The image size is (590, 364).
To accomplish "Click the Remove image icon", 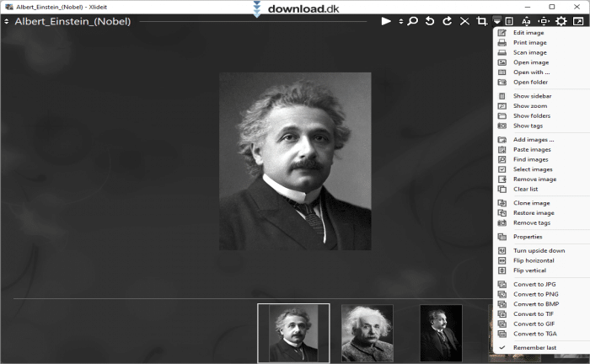I will point(502,179).
